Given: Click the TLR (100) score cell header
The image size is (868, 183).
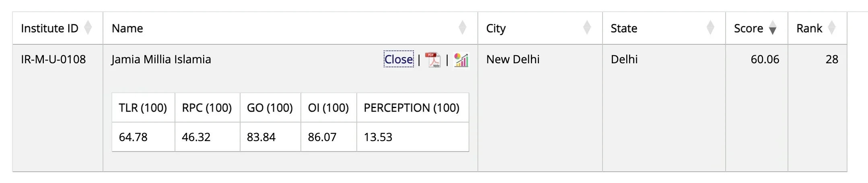Looking at the screenshot, I should 143,108.
